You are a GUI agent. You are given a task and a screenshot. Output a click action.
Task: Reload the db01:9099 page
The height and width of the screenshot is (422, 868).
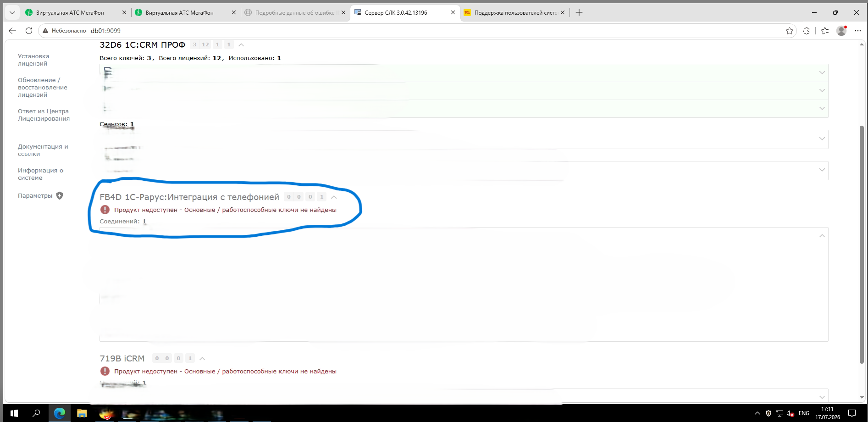(x=29, y=31)
